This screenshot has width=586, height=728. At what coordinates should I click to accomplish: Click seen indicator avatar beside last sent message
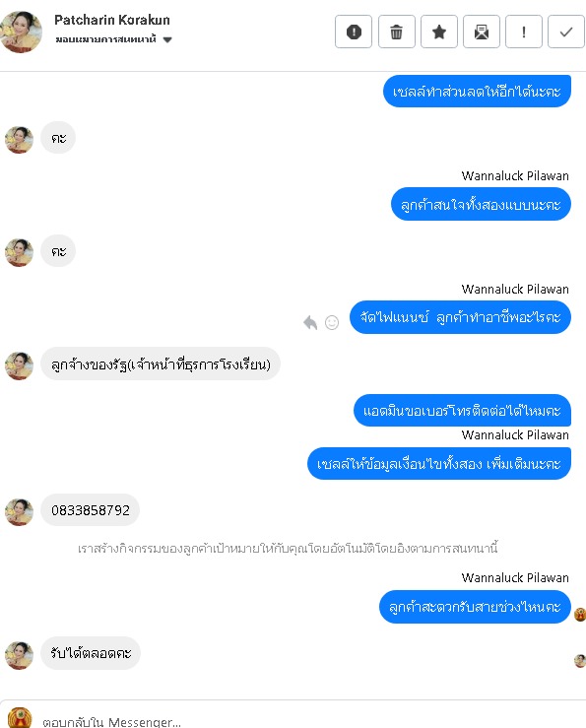(x=580, y=615)
